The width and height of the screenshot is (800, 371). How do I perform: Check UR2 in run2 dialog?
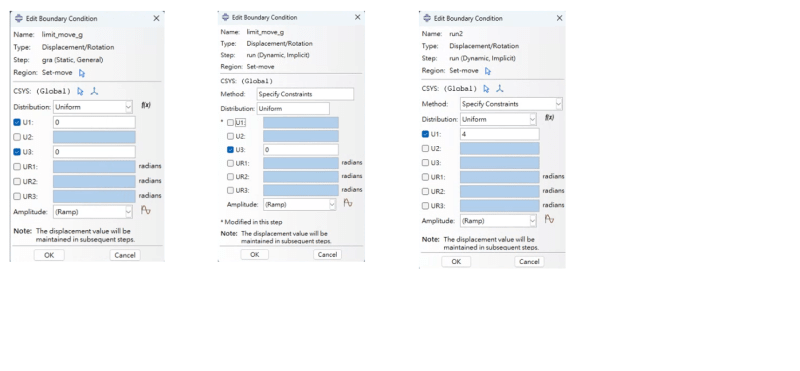426,191
